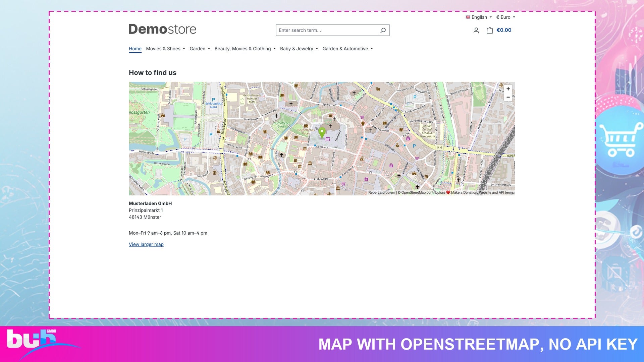The height and width of the screenshot is (362, 644).
Task: Open the user account icon
Action: tap(476, 31)
